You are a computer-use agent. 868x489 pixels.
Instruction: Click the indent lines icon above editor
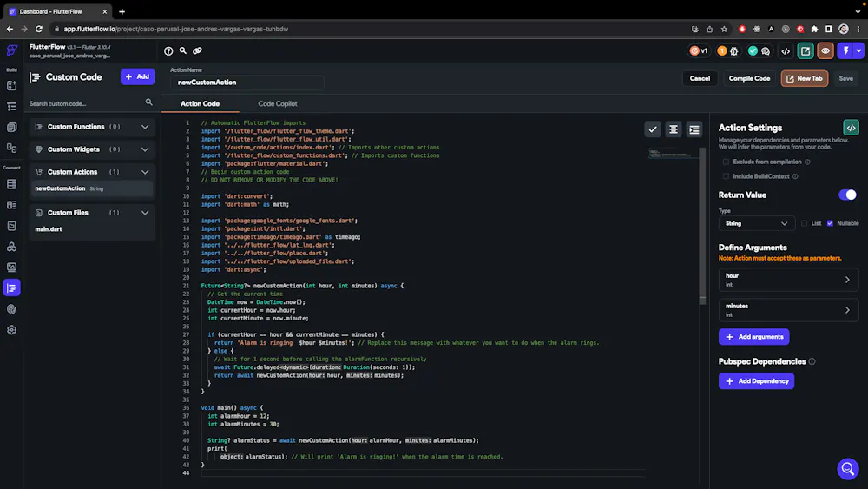click(694, 129)
